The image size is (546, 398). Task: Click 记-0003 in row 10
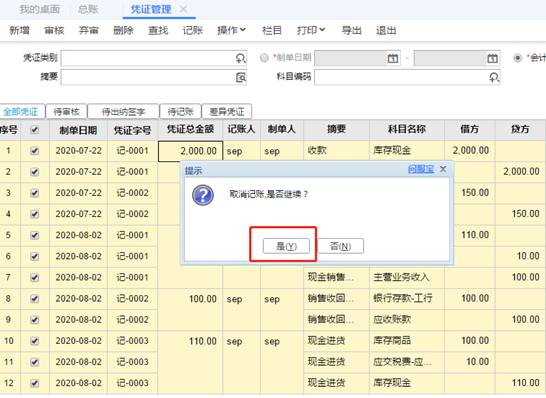click(x=133, y=341)
